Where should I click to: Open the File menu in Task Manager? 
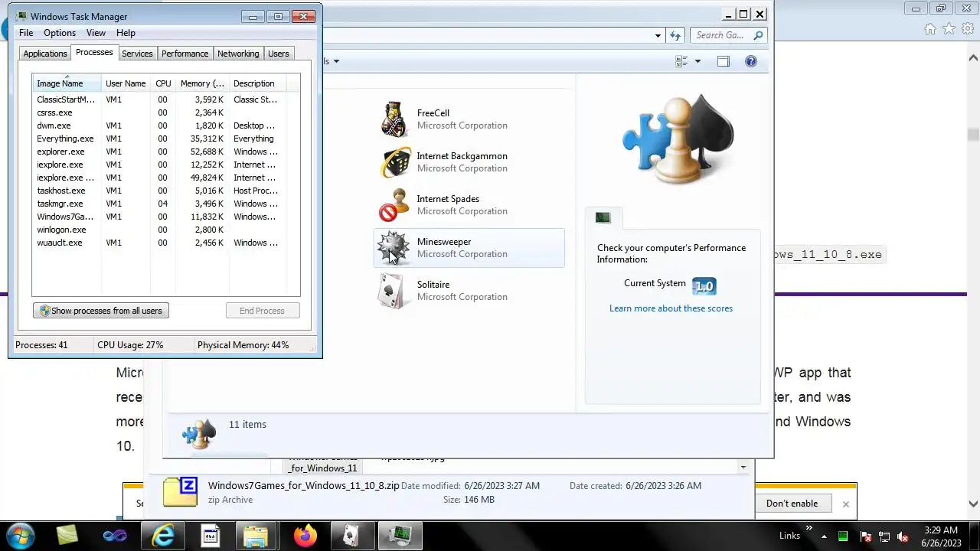click(26, 33)
